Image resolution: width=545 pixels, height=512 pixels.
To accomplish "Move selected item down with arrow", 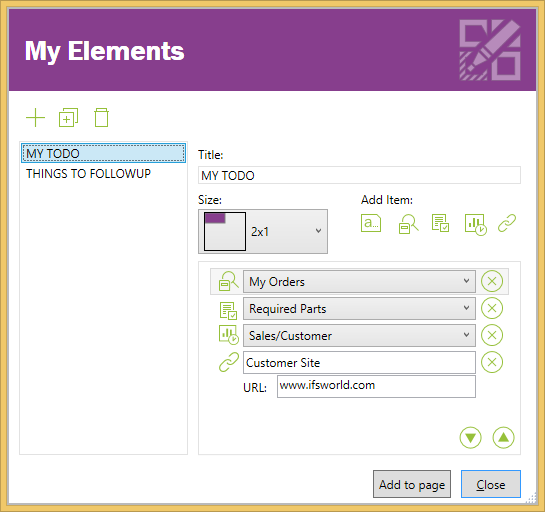I will (x=471, y=438).
